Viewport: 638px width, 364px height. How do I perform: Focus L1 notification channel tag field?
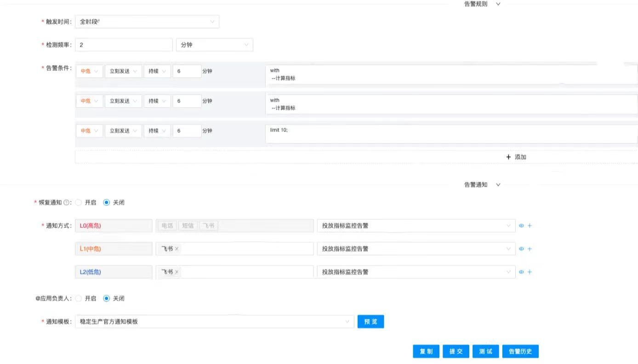click(234, 249)
